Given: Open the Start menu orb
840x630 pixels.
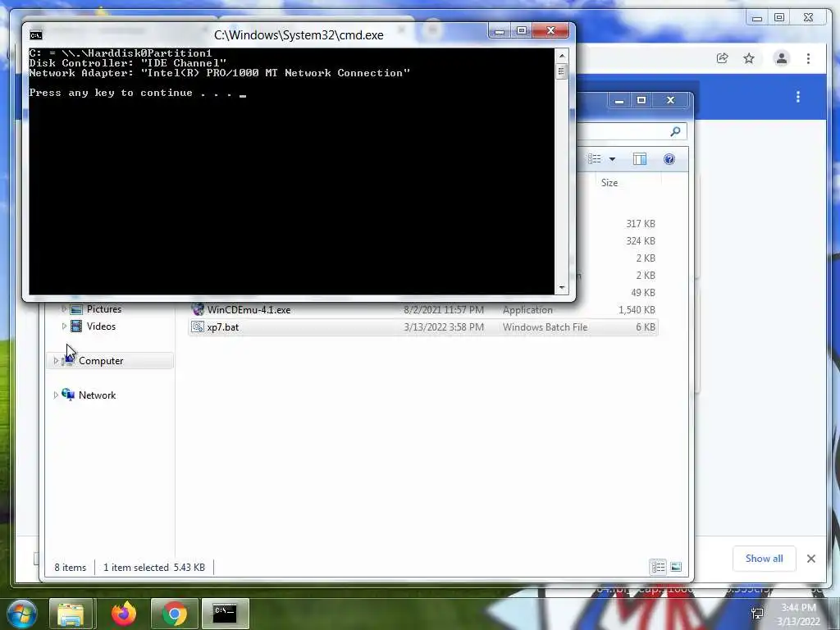Looking at the screenshot, I should (22, 614).
